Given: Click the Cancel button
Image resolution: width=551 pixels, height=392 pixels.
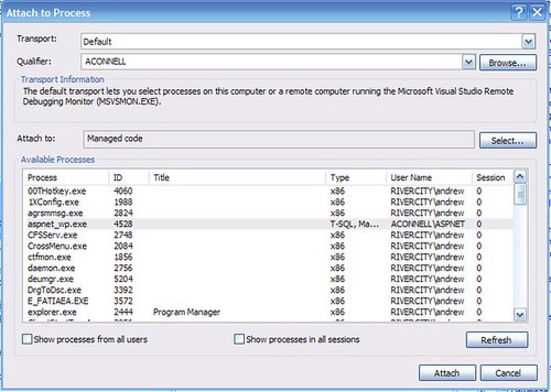Looking at the screenshot, I should pos(509,373).
